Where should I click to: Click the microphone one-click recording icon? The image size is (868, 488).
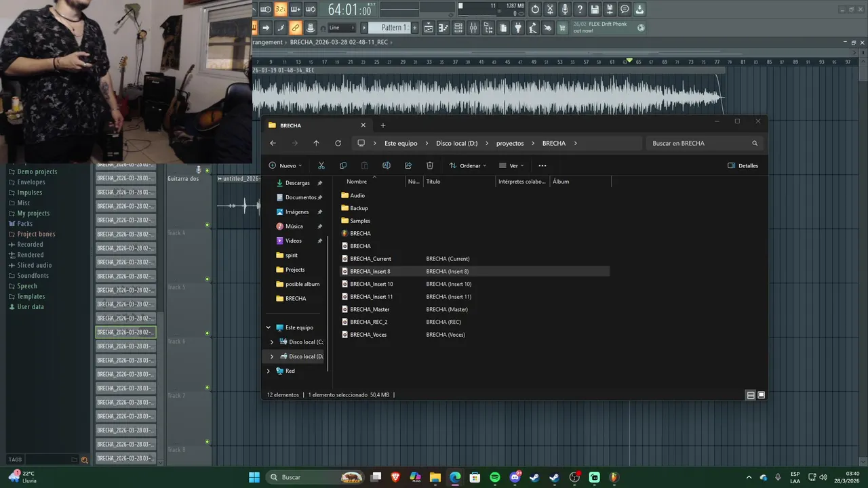[x=565, y=9]
